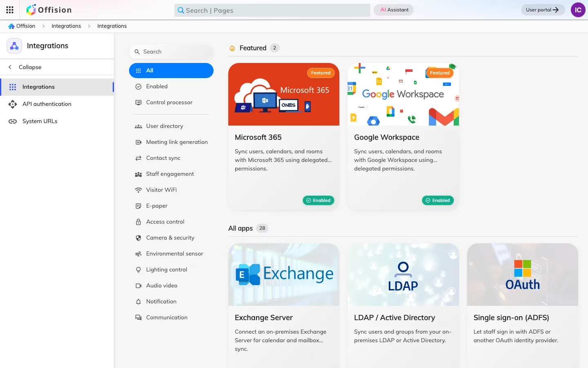Viewport: 588px width, 368px height.
Task: Open the app launcher grid icon
Action: point(10,10)
